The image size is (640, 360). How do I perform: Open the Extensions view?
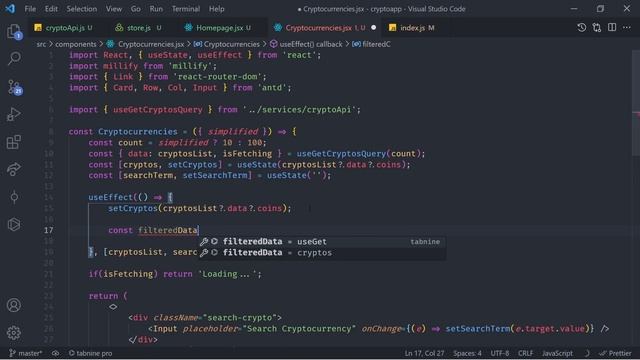point(14,142)
